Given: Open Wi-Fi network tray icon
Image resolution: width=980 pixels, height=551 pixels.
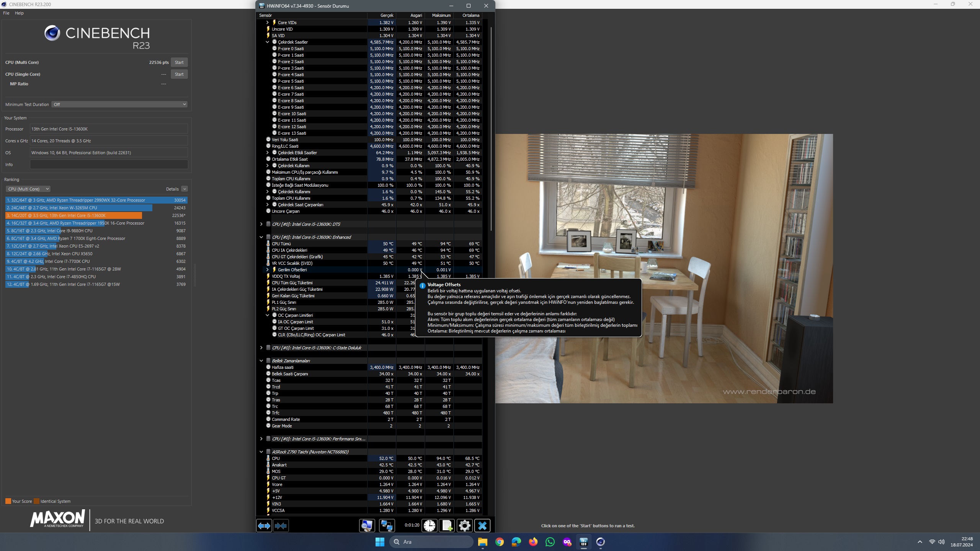Looking at the screenshot, I should (932, 542).
